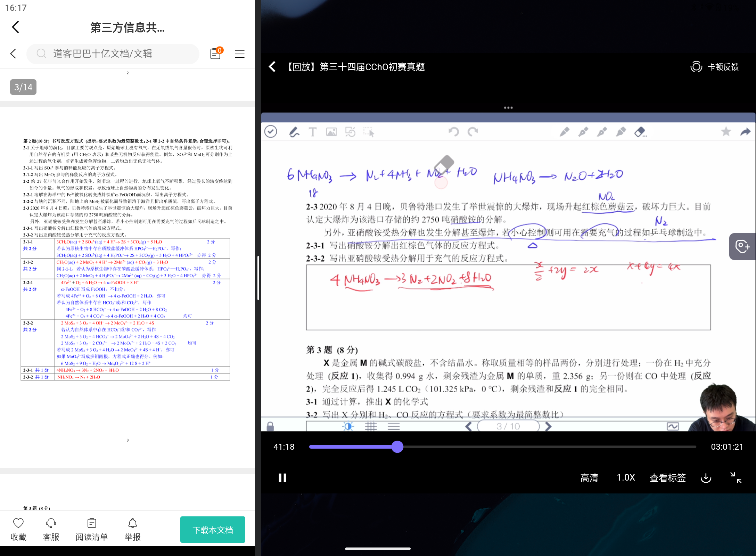Click the 03:01:21 total duration label

[727, 447]
